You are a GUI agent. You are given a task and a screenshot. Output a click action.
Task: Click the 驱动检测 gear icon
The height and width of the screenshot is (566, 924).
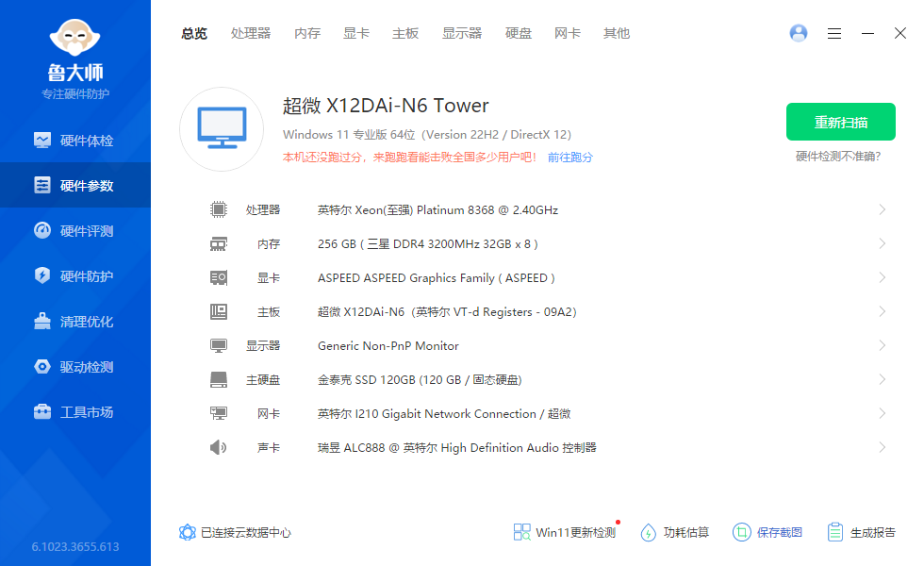click(42, 367)
